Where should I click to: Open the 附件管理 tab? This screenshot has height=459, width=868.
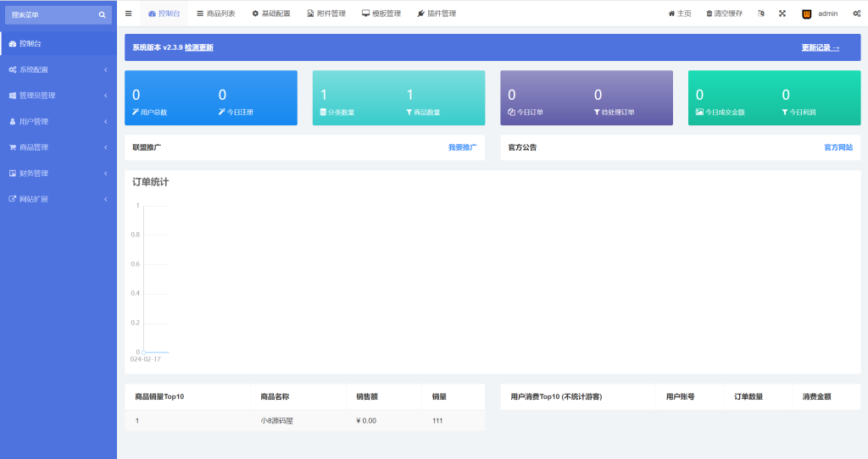[x=326, y=14]
